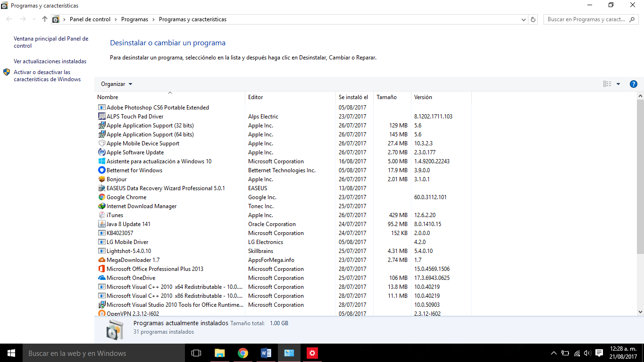
Task: Click in the Buscar en Programas search field
Action: coord(591,19)
